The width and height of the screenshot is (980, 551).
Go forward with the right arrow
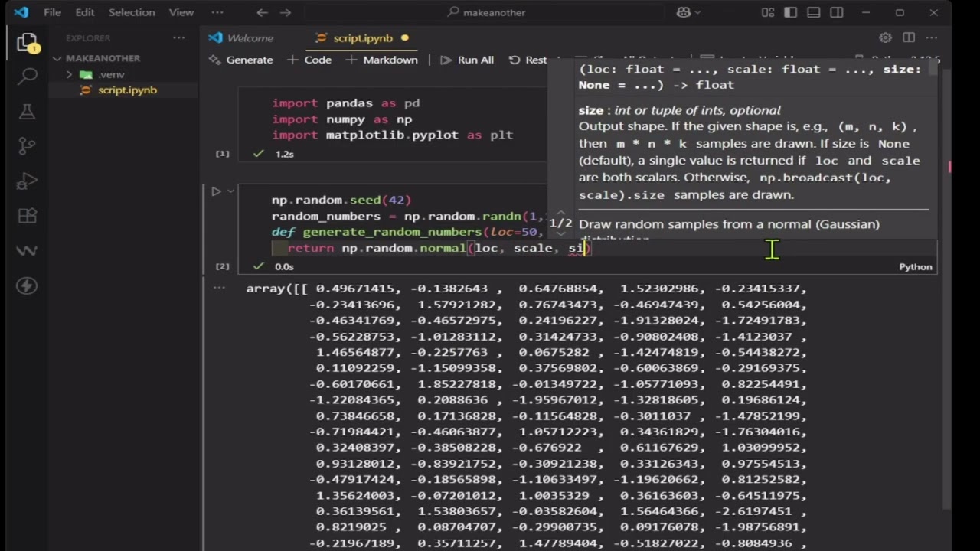[286, 12]
